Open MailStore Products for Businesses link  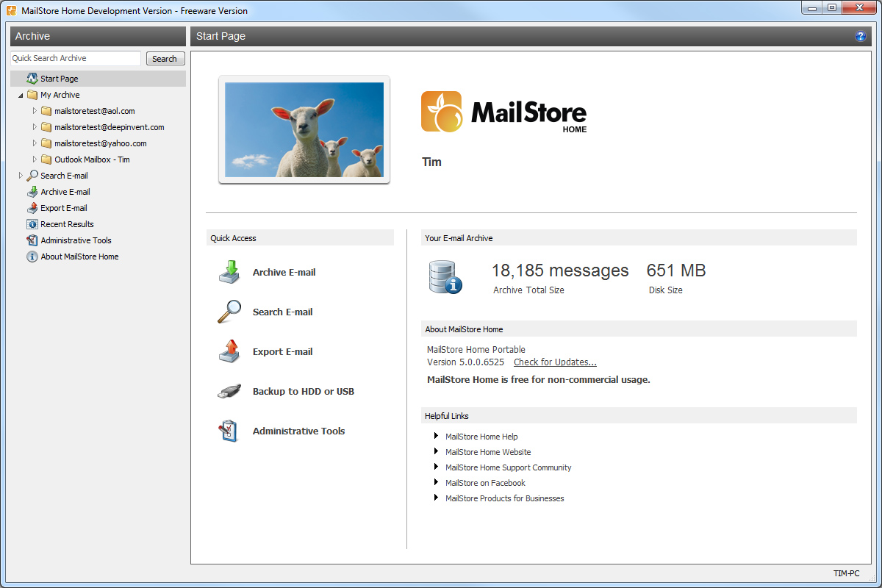505,498
